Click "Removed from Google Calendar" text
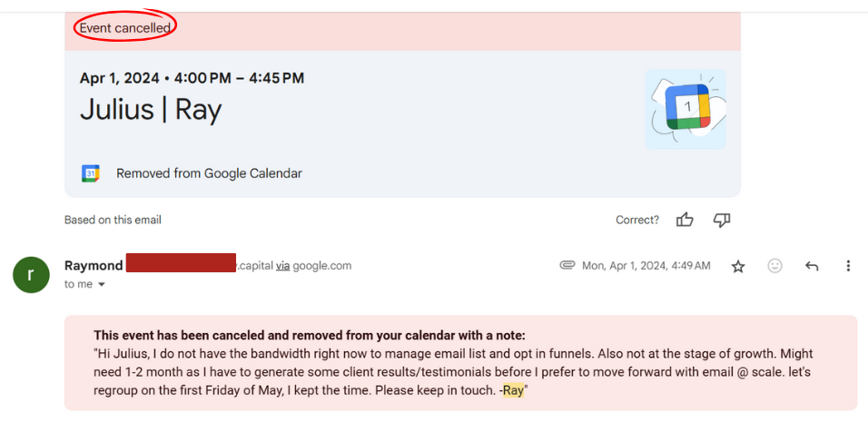The height and width of the screenshot is (422, 868). (209, 173)
